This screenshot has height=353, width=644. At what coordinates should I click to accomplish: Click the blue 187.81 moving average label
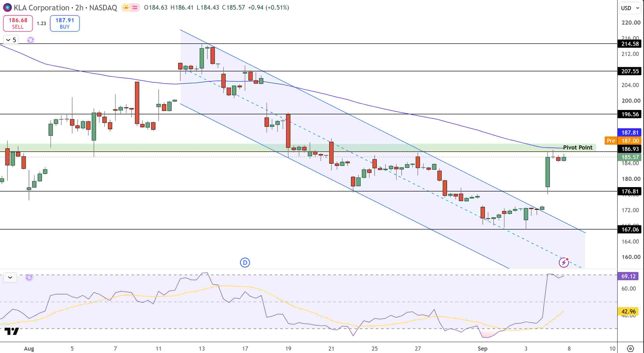click(630, 133)
